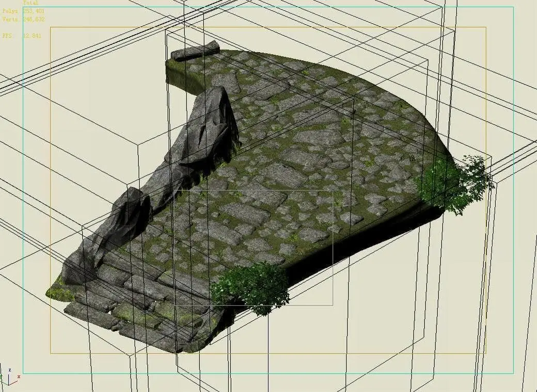The width and height of the screenshot is (537, 392).
Task: Click the polygon count value 253,401
Action: pyautogui.click(x=34, y=11)
